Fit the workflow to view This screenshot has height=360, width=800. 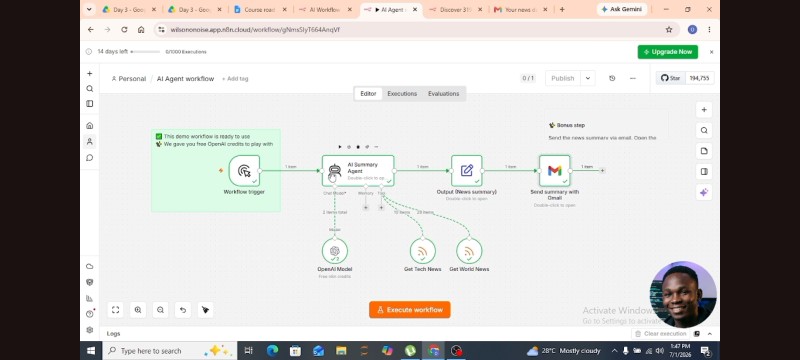[115, 310]
